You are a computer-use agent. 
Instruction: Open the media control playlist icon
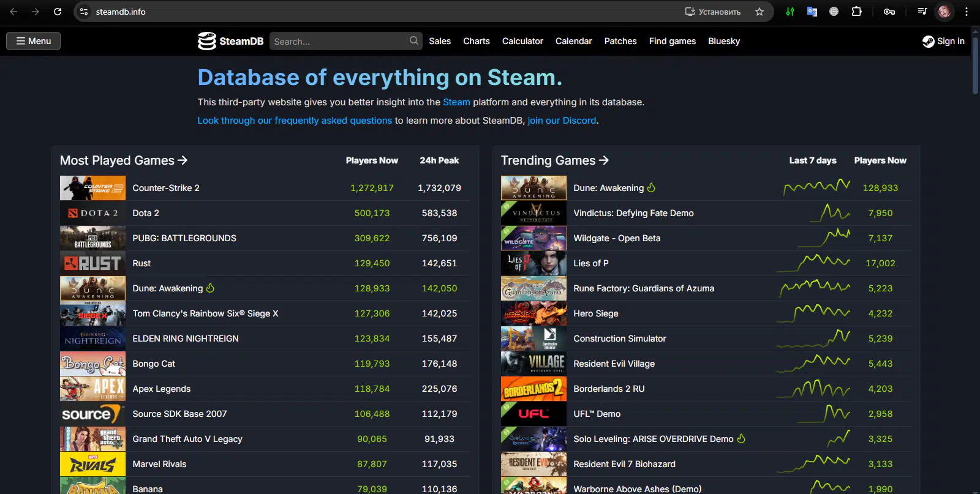(x=922, y=12)
